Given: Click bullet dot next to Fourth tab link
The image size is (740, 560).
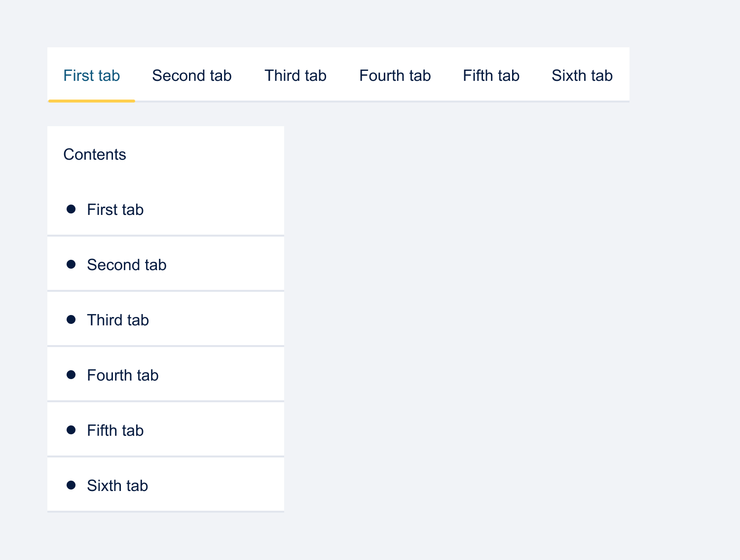Looking at the screenshot, I should pyautogui.click(x=71, y=375).
